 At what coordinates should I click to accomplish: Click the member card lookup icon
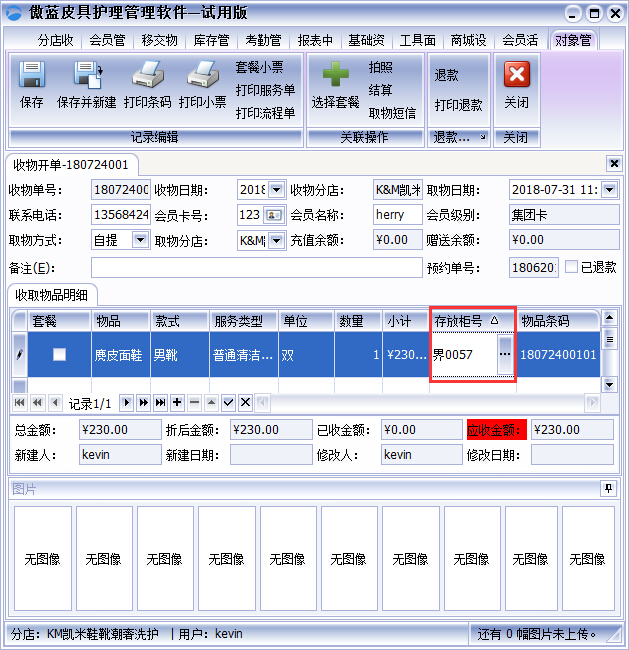coord(274,215)
